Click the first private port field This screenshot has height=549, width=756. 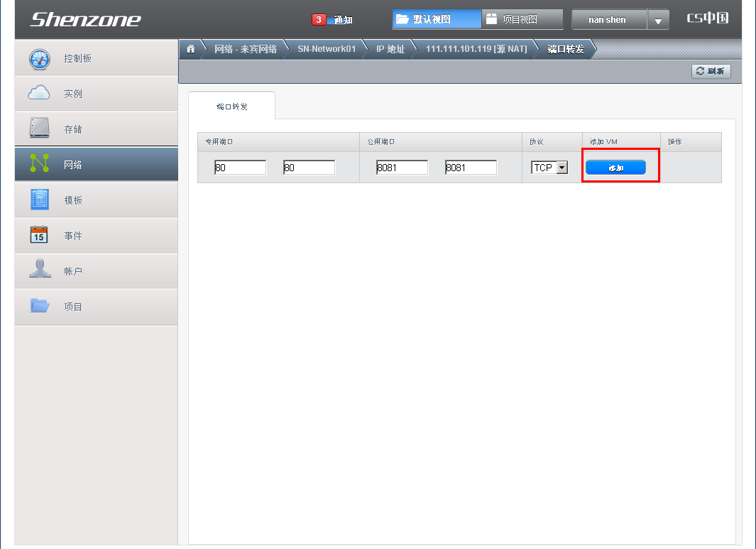click(240, 168)
